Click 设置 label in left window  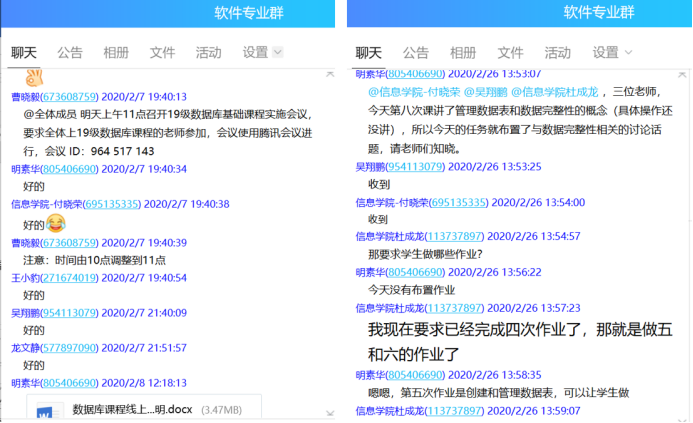tap(255, 53)
